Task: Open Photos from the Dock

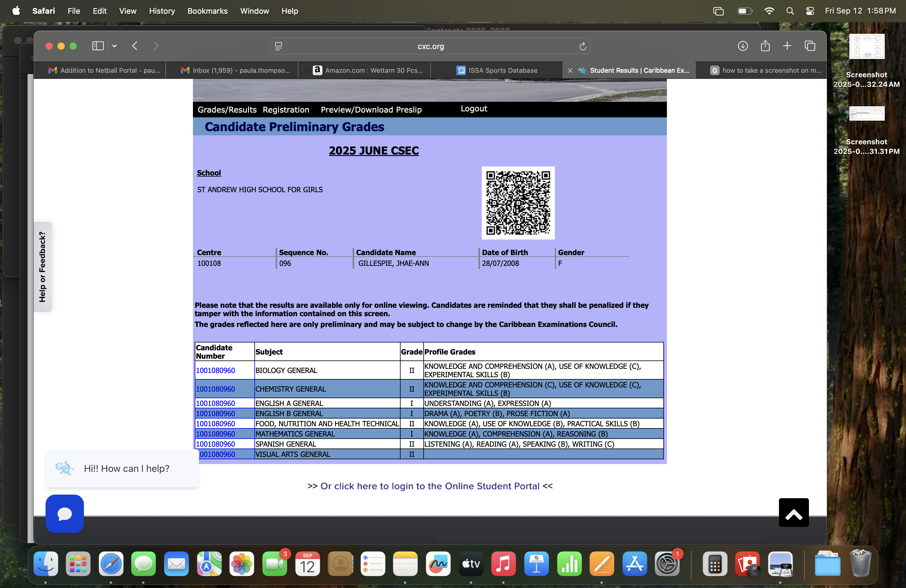Action: point(242,564)
